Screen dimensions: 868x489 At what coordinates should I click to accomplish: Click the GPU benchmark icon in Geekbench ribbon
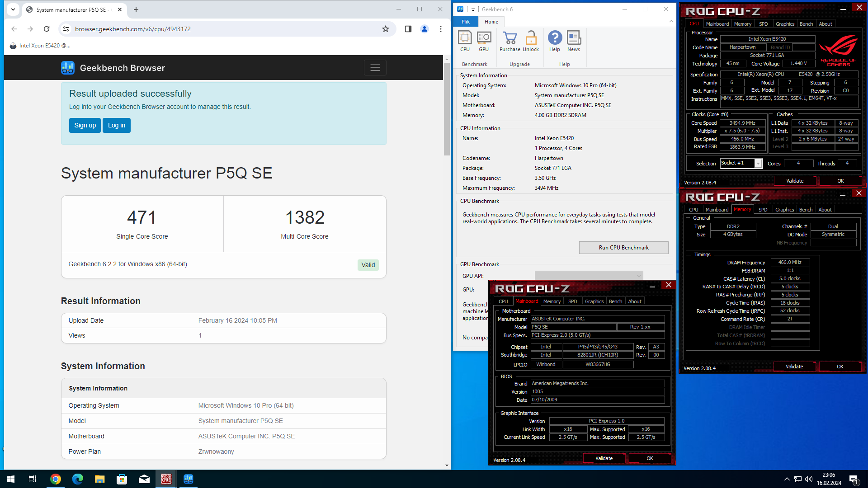click(484, 41)
